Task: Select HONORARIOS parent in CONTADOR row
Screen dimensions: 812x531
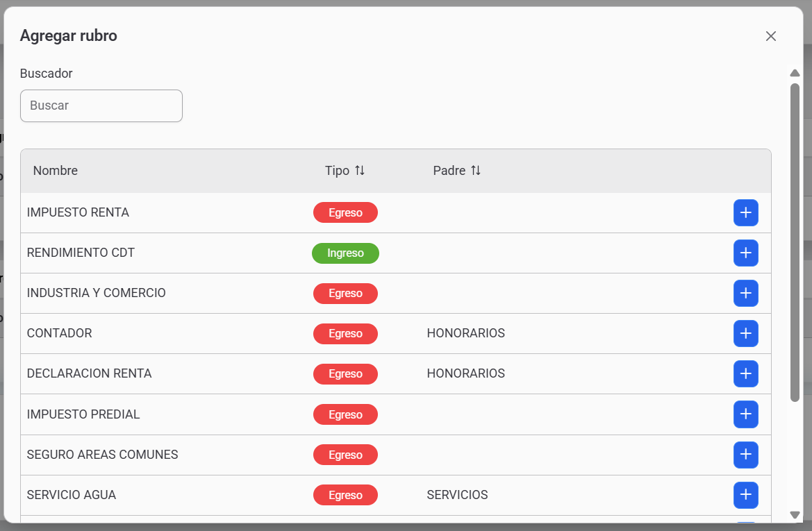Action: pyautogui.click(x=465, y=333)
